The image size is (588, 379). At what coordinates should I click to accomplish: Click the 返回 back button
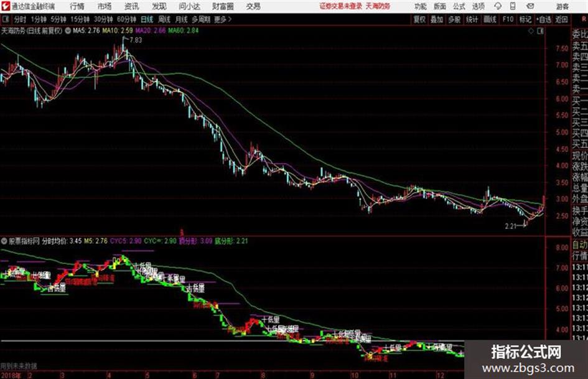[x=561, y=19]
